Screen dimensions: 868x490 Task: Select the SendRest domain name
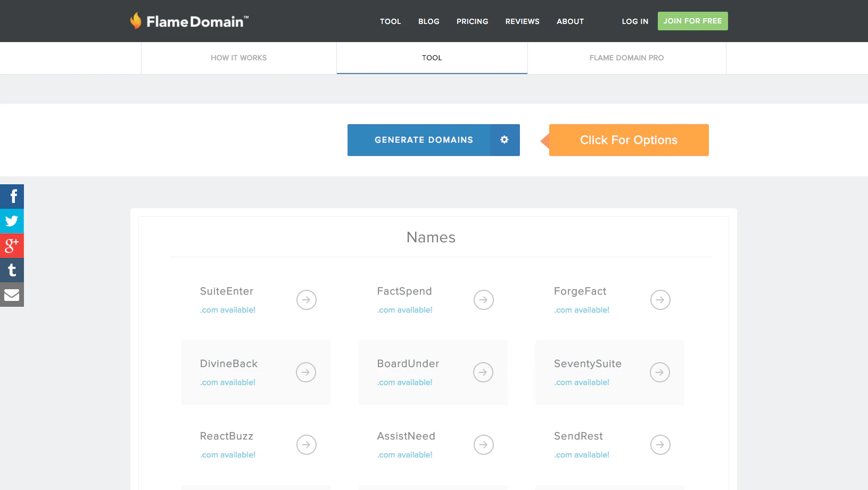tap(578, 436)
